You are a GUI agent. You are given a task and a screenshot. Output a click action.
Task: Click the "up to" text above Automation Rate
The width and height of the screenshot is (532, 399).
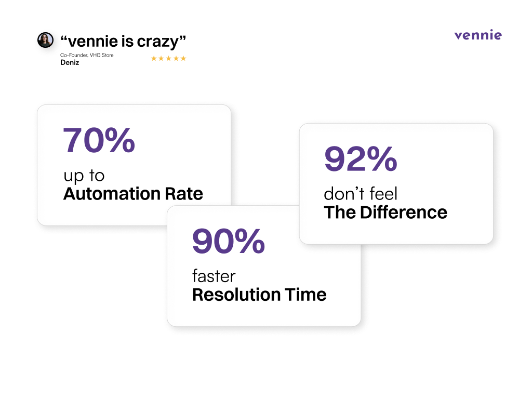click(84, 176)
